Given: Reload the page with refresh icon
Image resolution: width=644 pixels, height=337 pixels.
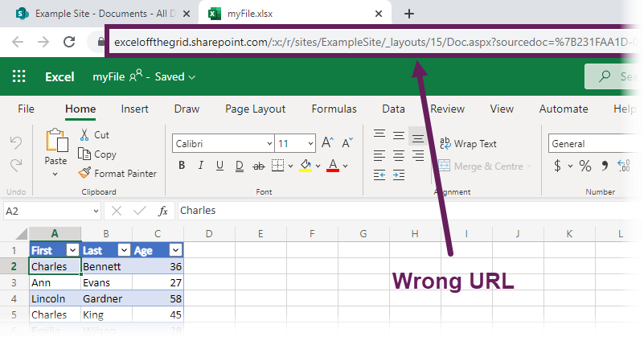Looking at the screenshot, I should [x=69, y=42].
